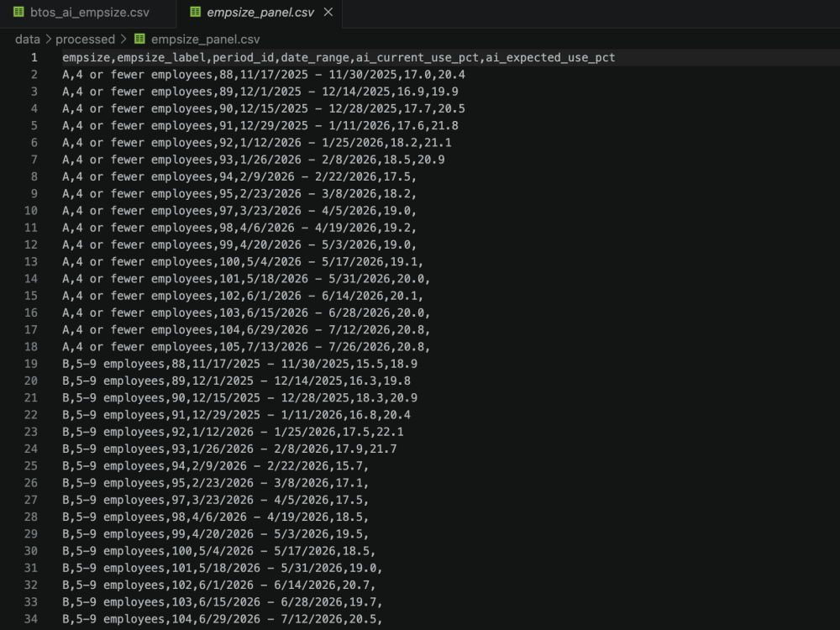Click the line ending 18.5,20.9

coord(254,160)
